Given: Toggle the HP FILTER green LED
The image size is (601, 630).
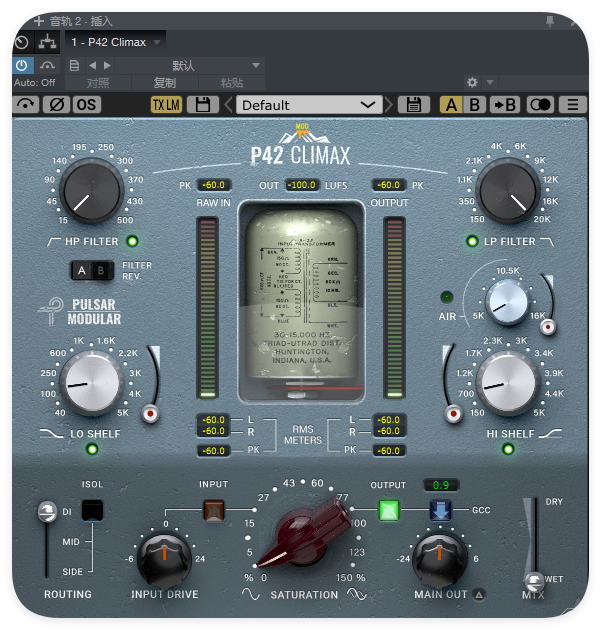Looking at the screenshot, I should click(x=132, y=241).
